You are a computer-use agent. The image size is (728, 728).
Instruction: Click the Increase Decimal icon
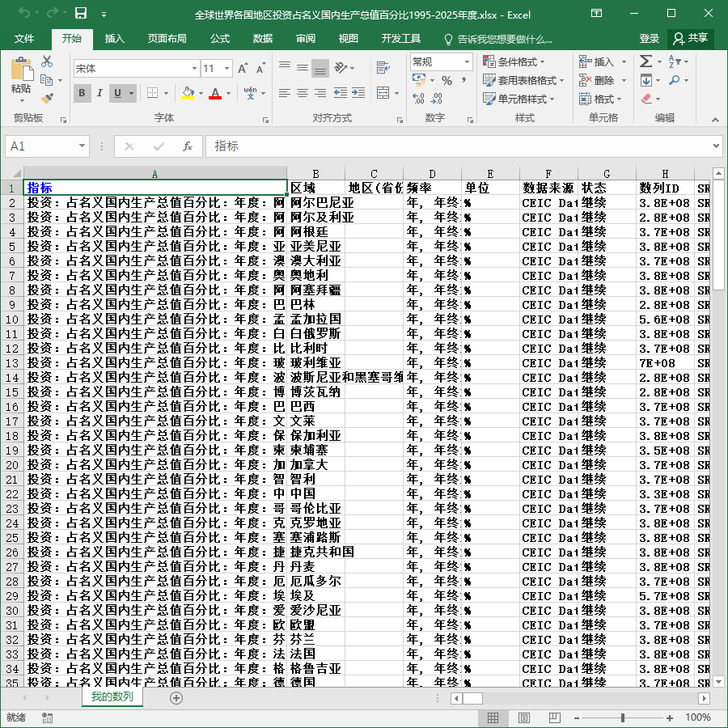[418, 98]
